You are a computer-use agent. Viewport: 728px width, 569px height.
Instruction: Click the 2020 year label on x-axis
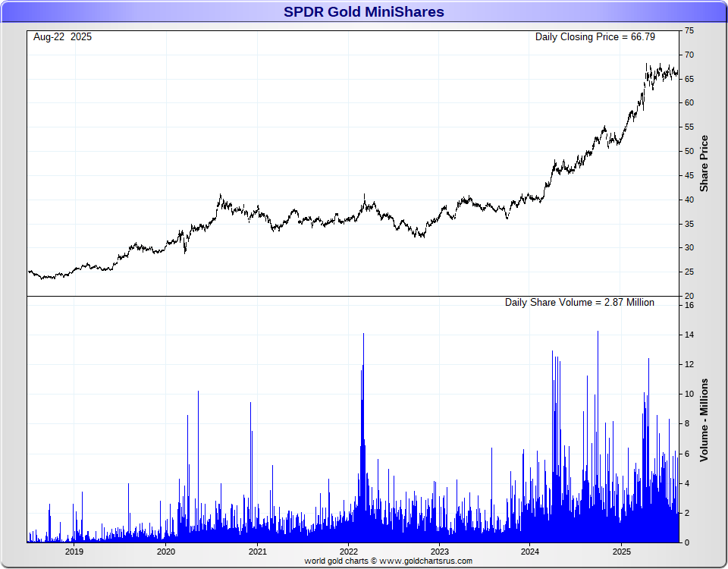[x=165, y=552]
